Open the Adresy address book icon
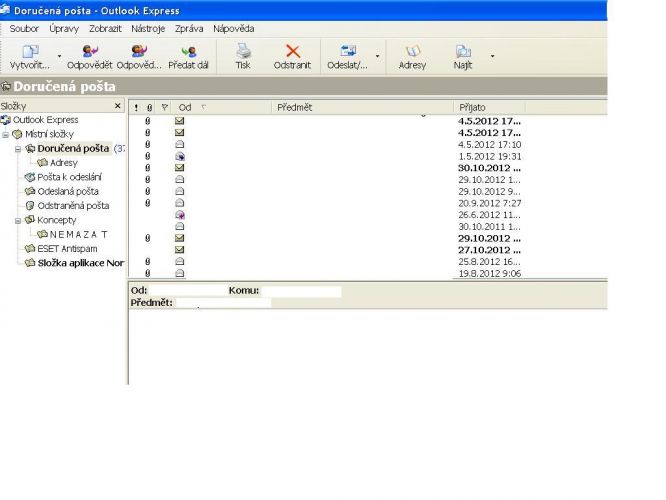 coord(412,51)
